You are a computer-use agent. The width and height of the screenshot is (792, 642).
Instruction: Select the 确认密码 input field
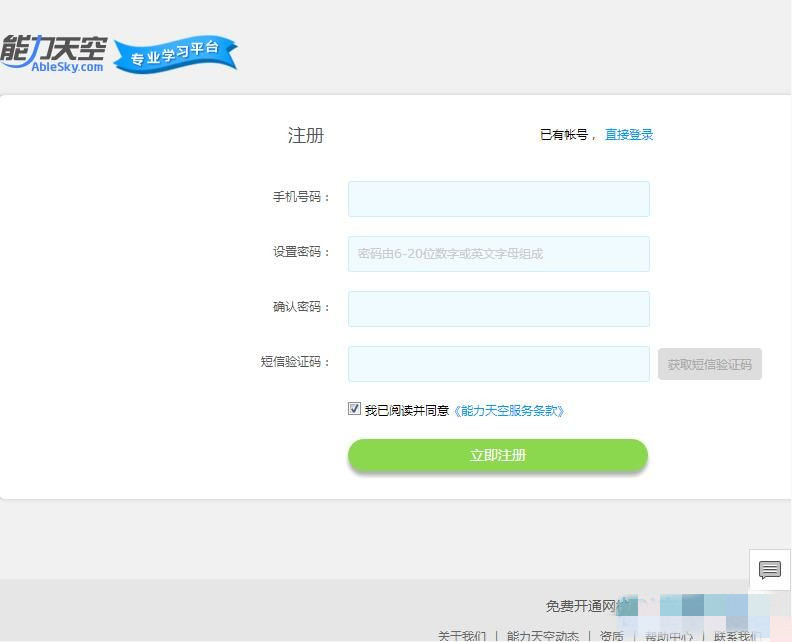coord(499,309)
